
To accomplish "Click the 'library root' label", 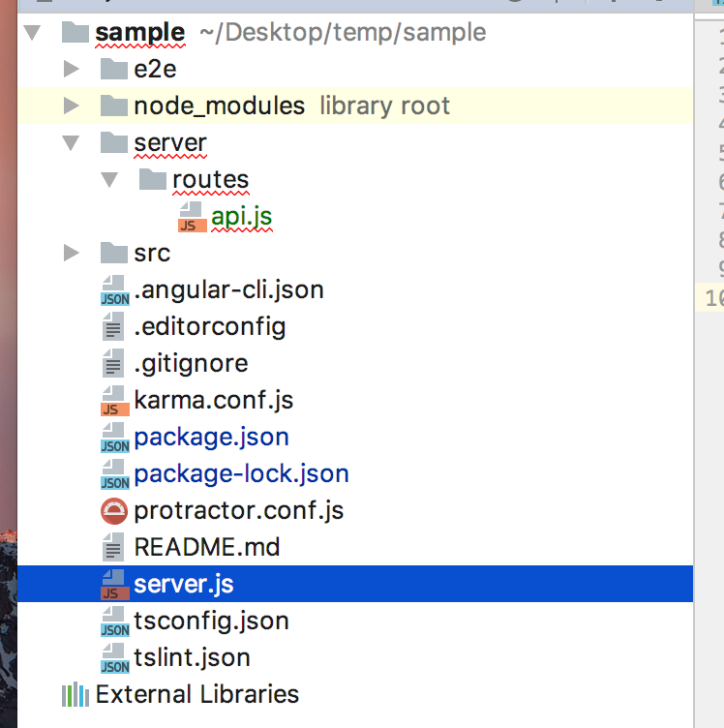I will (x=384, y=106).
